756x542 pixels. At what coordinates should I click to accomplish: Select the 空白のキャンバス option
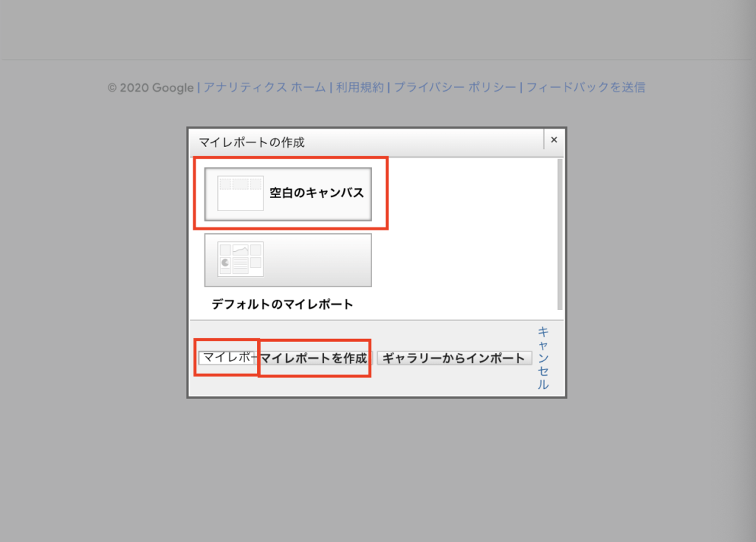pos(288,194)
